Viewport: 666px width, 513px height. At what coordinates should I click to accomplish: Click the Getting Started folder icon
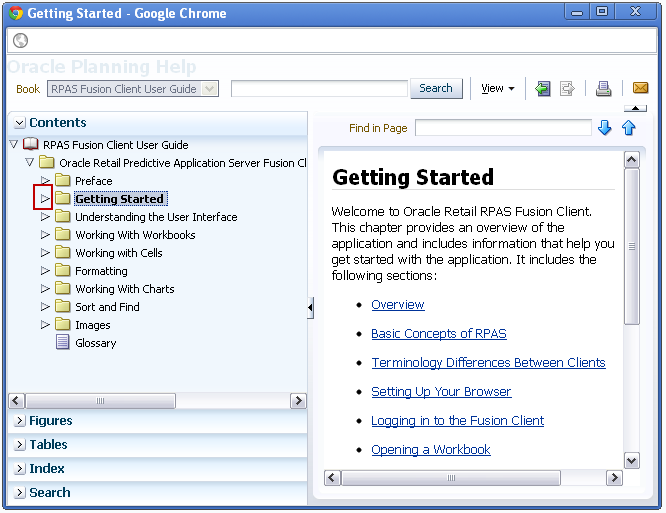click(x=63, y=198)
